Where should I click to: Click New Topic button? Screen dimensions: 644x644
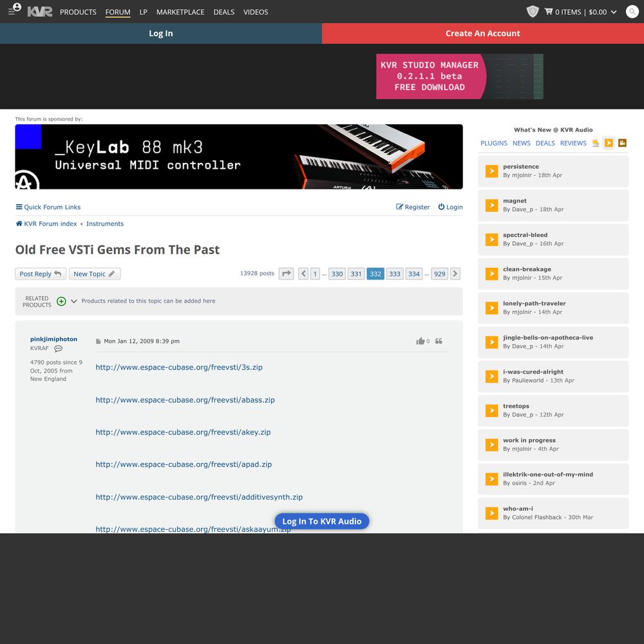[95, 274]
